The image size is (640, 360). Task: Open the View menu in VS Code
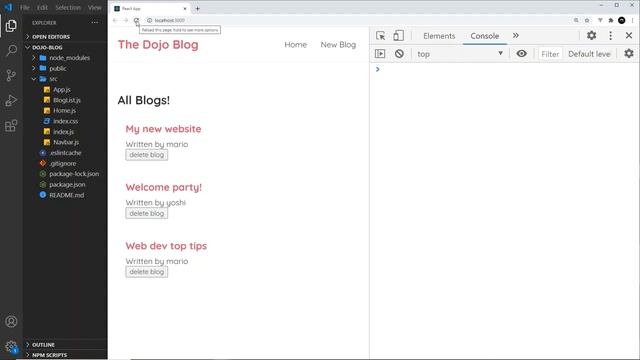(95, 7)
